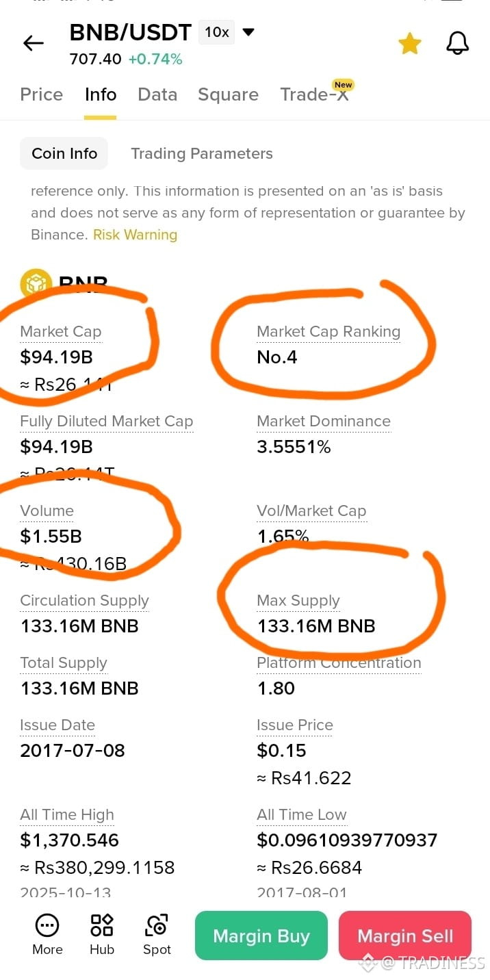Image resolution: width=490 pixels, height=980 pixels.
Task: Open the Risk Warning link
Action: (135, 235)
